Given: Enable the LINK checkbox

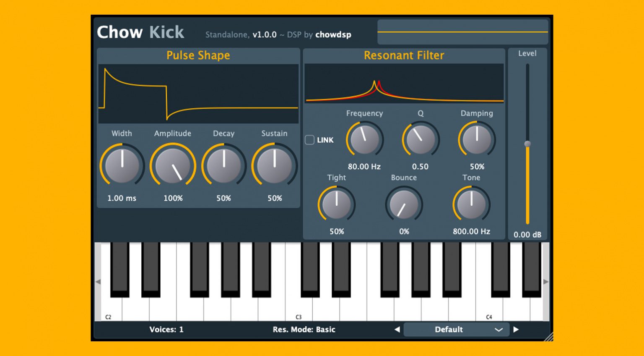Looking at the screenshot, I should coord(309,140).
